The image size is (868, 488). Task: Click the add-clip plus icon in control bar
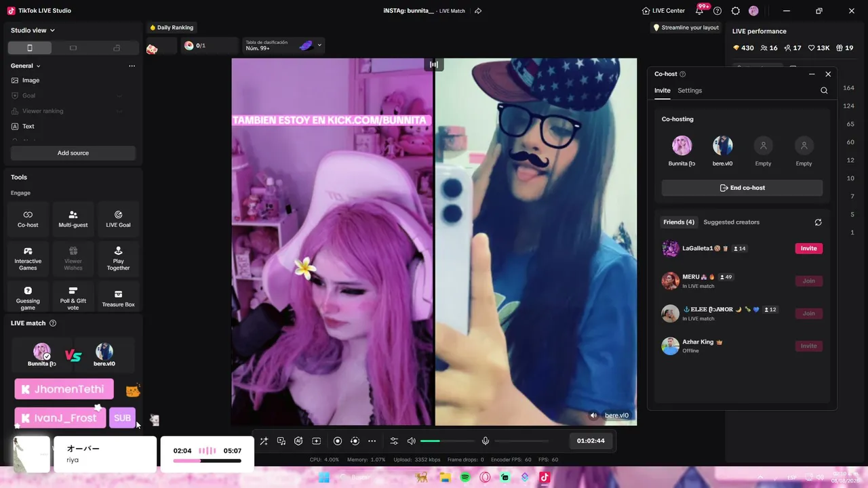click(x=316, y=441)
